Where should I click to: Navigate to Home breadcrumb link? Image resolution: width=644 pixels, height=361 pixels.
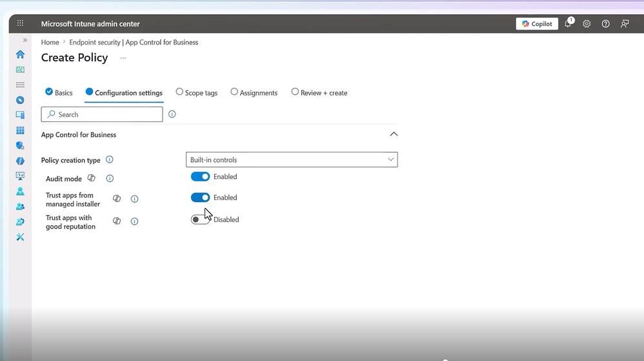tap(50, 43)
